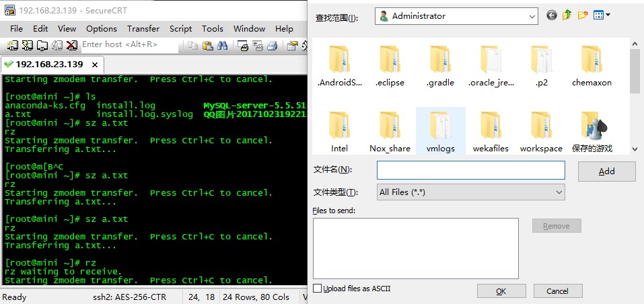
Task: Click the Add button
Action: (606, 171)
